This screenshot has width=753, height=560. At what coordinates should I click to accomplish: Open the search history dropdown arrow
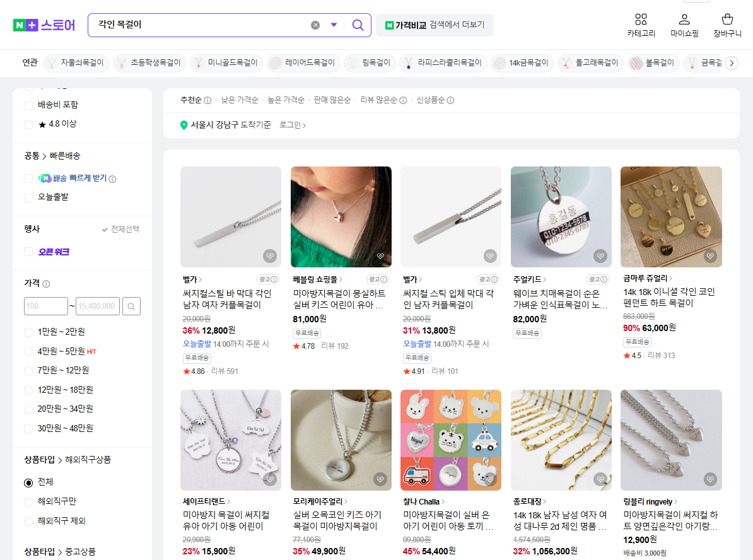[334, 25]
